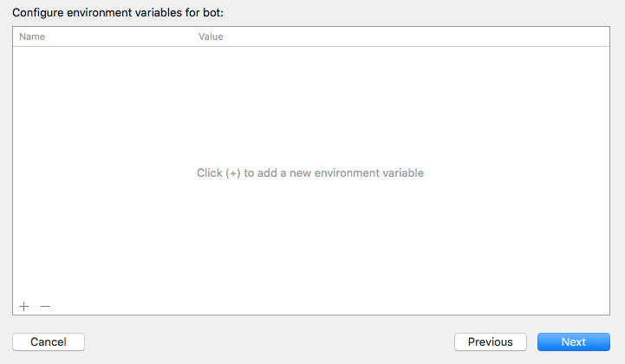The width and height of the screenshot is (625, 364).
Task: Sort by the Name column header
Action: [x=32, y=37]
